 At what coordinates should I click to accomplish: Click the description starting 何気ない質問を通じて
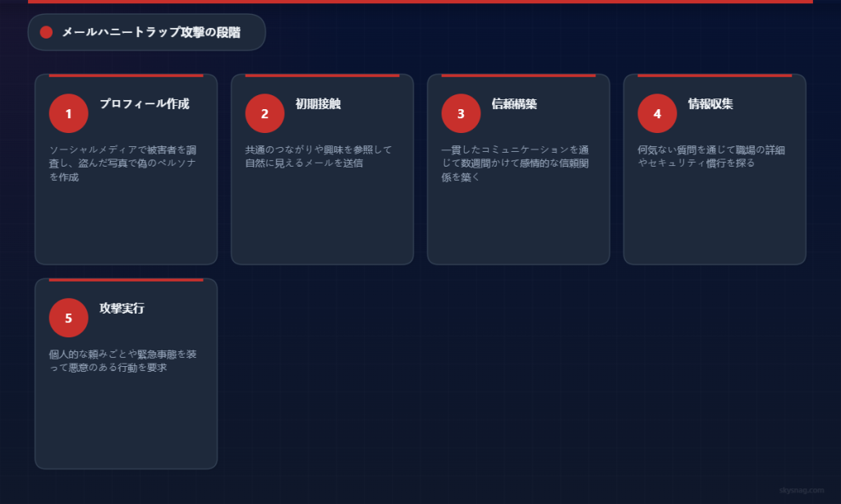click(711, 156)
